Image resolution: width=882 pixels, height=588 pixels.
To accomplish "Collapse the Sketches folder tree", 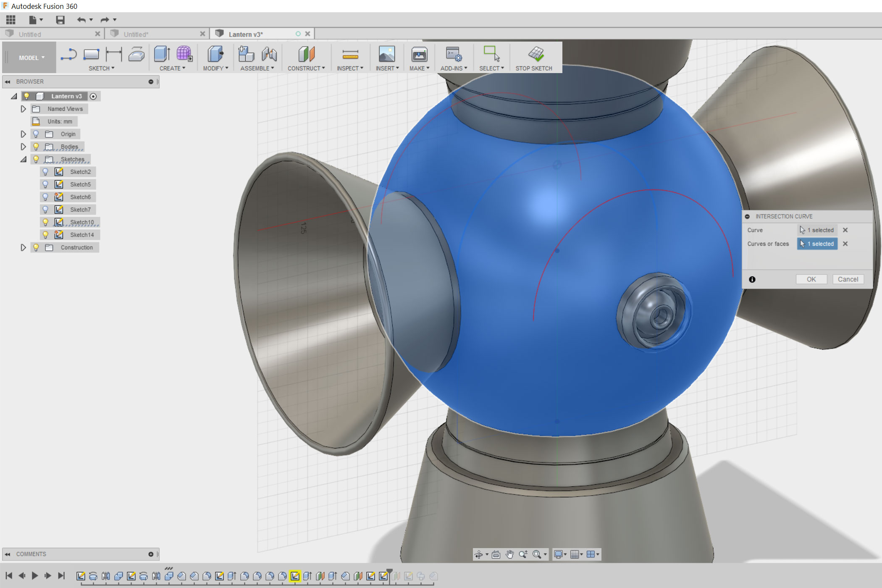I will (23, 159).
